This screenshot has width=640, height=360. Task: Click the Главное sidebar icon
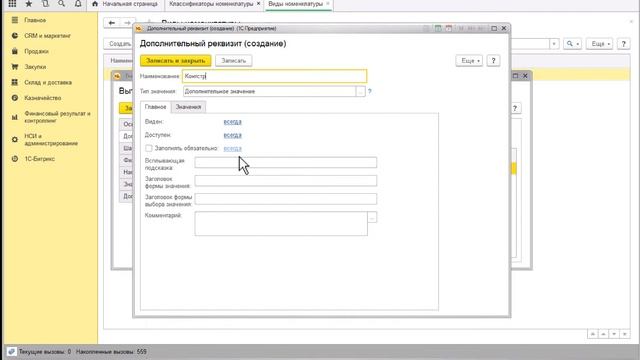(15, 20)
